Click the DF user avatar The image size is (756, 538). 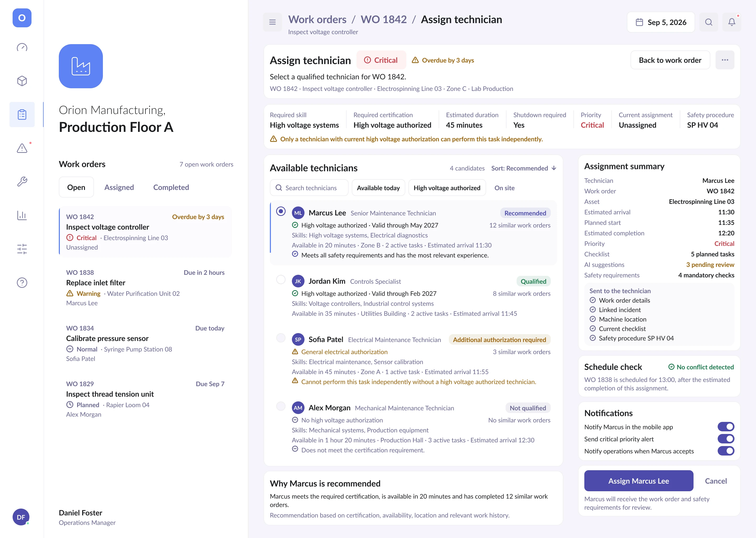click(x=21, y=517)
